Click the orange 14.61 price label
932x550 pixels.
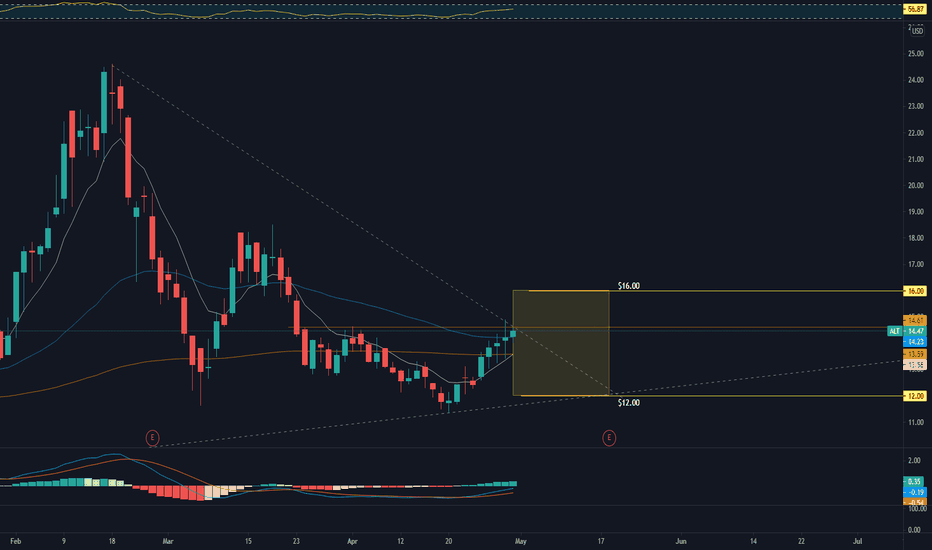[915, 320]
